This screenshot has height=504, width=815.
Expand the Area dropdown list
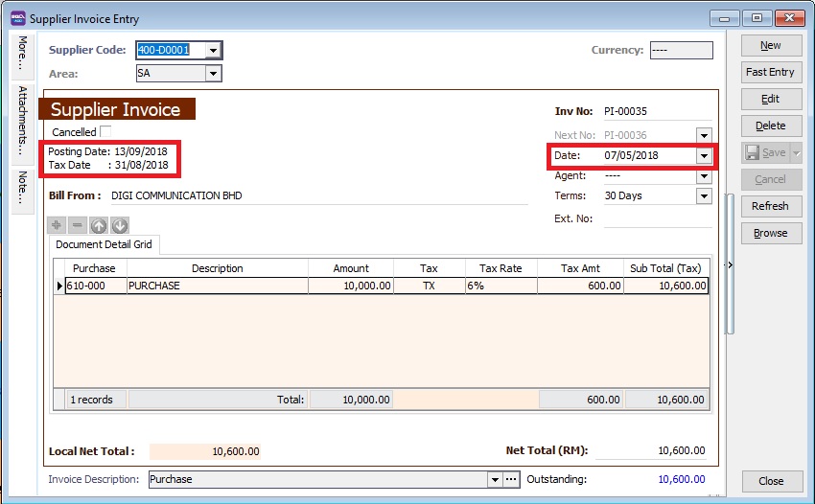pos(213,73)
